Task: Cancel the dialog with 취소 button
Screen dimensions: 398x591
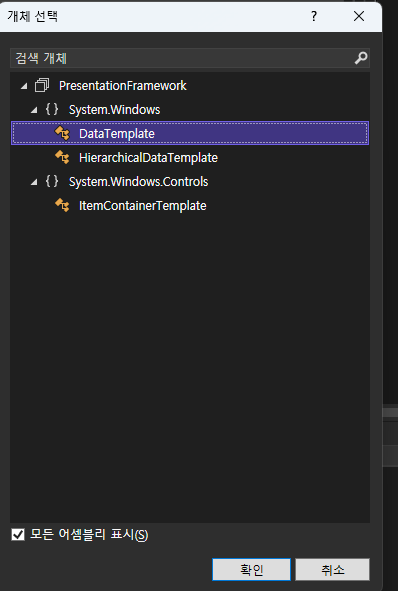Action: coord(332,570)
